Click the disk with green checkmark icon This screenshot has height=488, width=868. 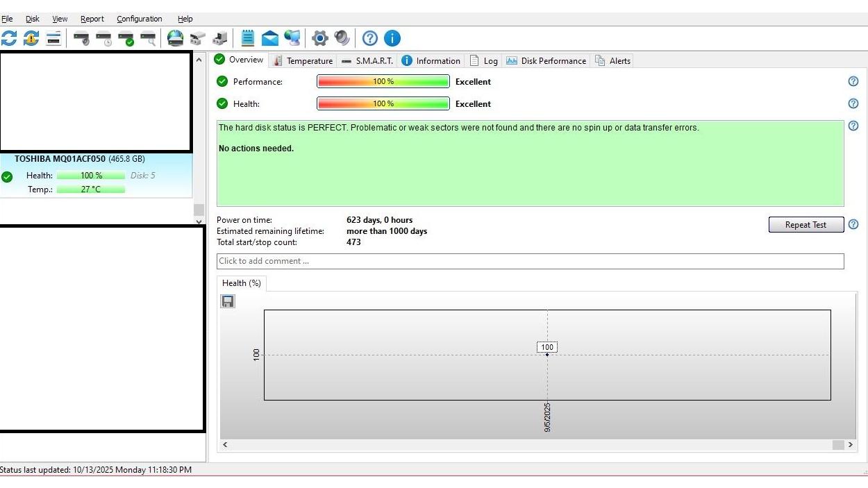126,38
